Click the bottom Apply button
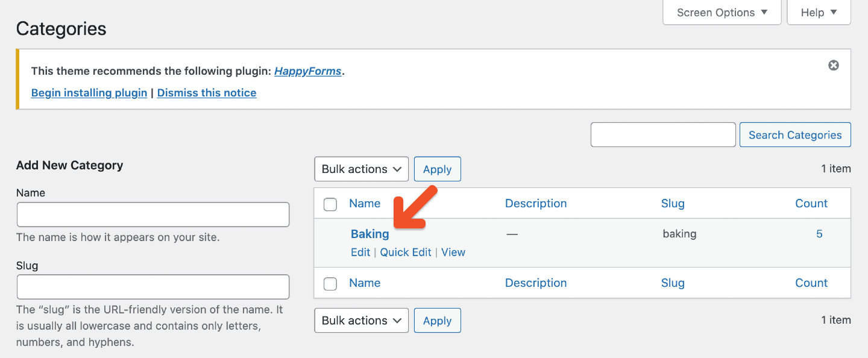The height and width of the screenshot is (358, 868). (437, 321)
